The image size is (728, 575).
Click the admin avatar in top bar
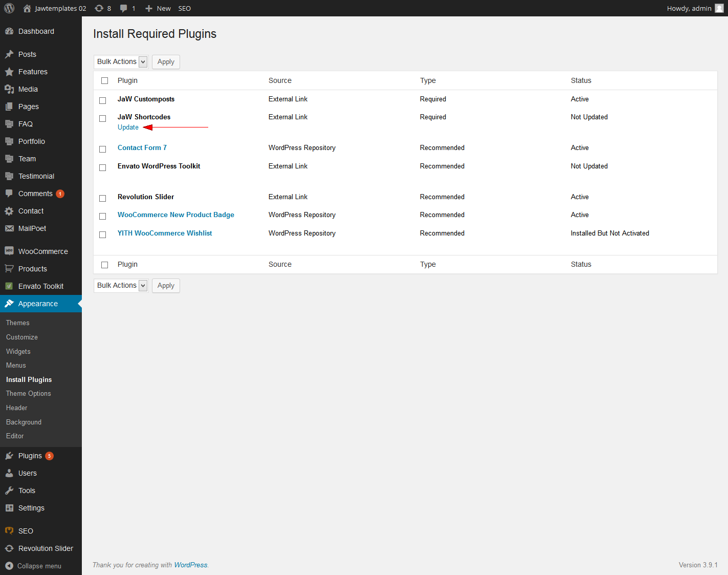(719, 8)
